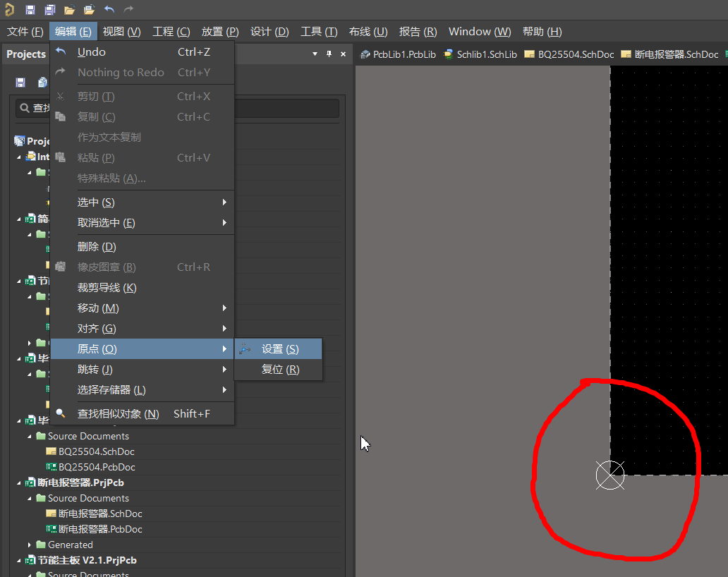Expand the 移动 (M) submenu
728x577 pixels.
142,308
